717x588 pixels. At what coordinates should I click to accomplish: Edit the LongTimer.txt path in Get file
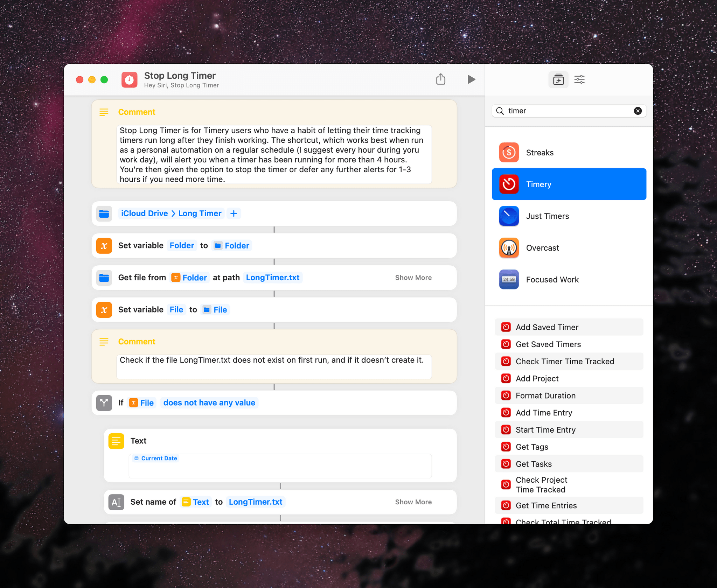coord(273,278)
